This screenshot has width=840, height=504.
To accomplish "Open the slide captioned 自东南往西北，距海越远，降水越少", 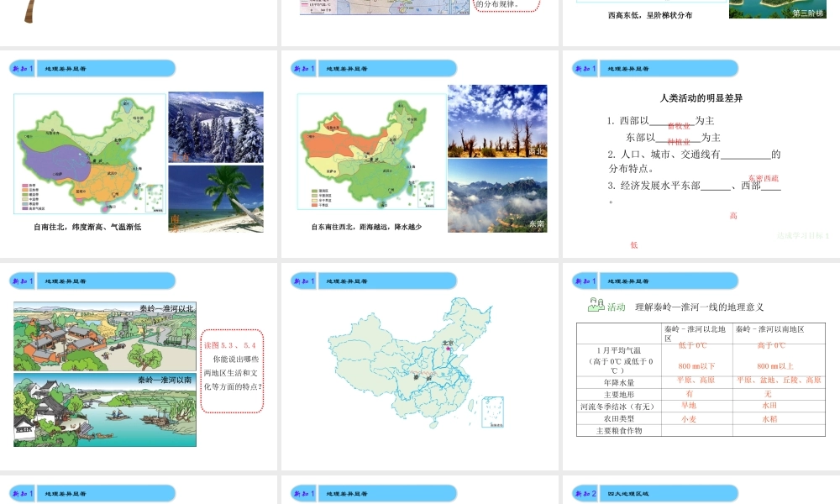I will pyautogui.click(x=420, y=154).
